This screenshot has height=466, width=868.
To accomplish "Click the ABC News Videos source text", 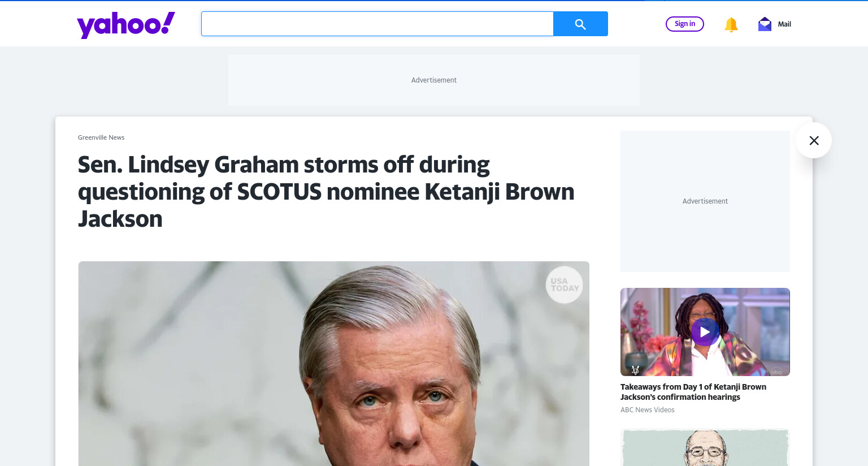I will click(648, 410).
